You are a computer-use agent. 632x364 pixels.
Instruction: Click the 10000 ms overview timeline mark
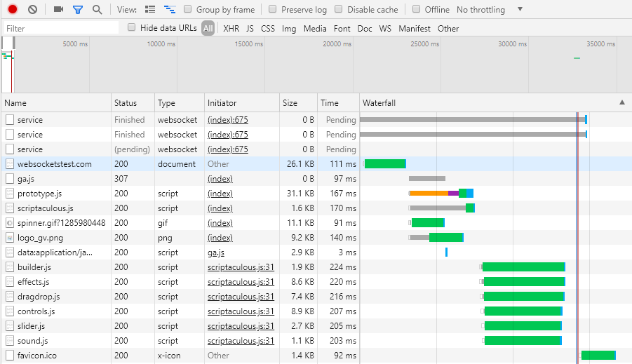[x=161, y=43]
